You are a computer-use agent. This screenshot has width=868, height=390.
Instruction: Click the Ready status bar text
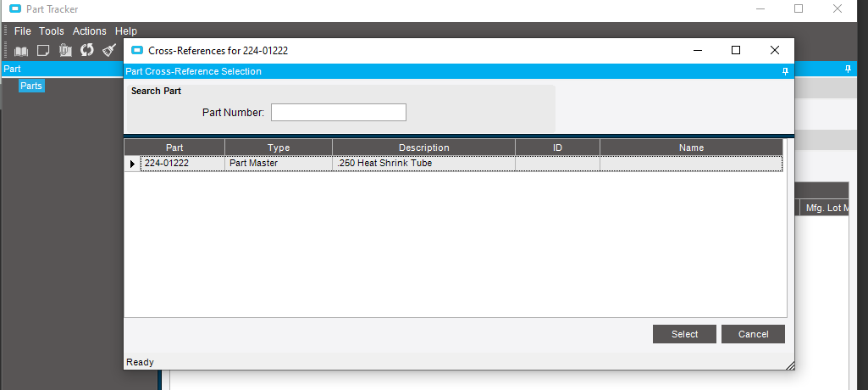click(140, 362)
